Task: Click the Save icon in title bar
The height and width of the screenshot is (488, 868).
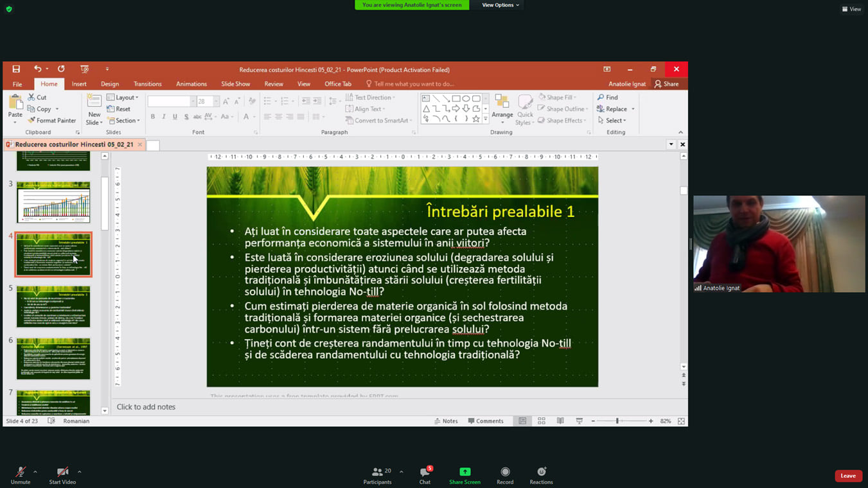Action: click(x=16, y=69)
